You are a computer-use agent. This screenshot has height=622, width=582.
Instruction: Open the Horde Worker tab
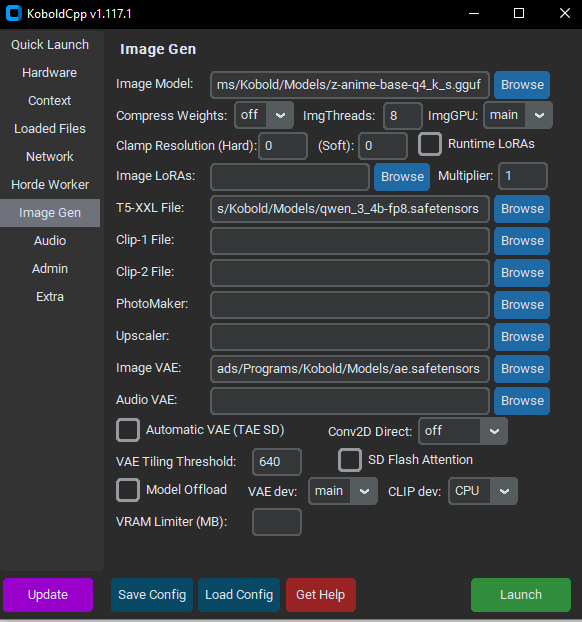[50, 185]
